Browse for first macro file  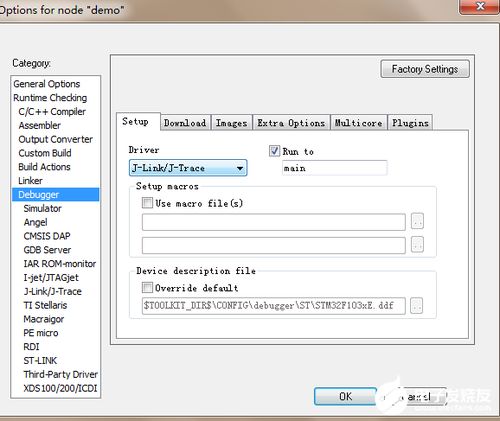(x=417, y=221)
